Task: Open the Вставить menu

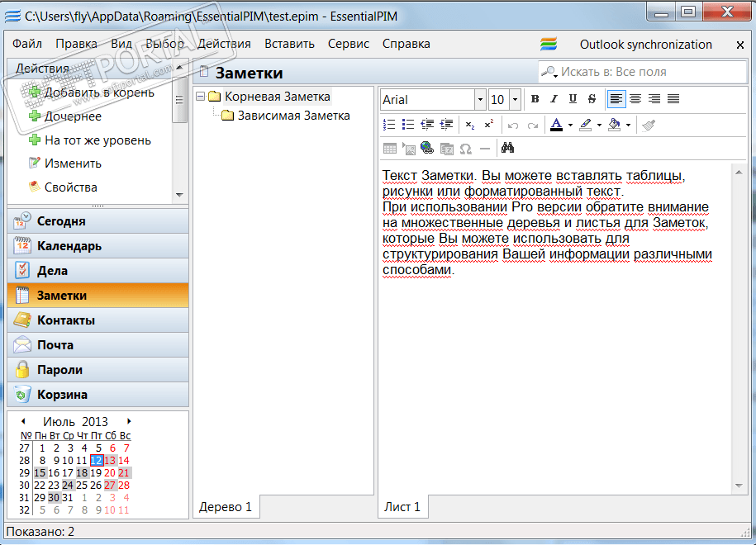Action: 289,44
